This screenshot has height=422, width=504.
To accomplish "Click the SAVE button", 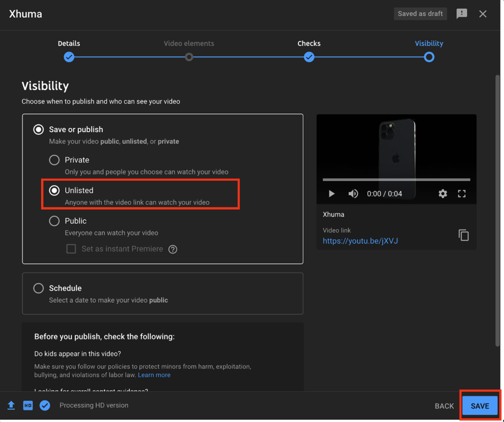I will 480,406.
